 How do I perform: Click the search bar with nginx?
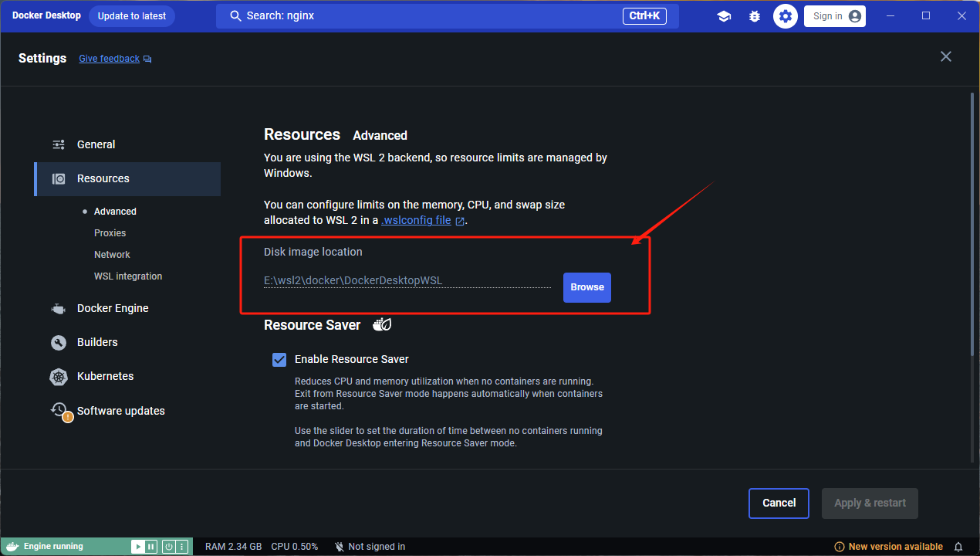(448, 15)
